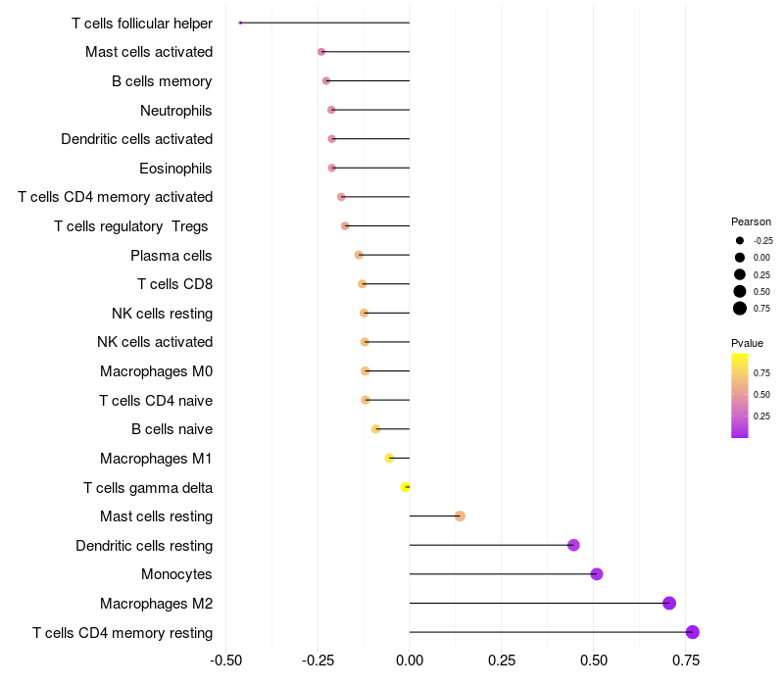
Task: Select the Macrophages M2 data point
Action: tap(669, 603)
